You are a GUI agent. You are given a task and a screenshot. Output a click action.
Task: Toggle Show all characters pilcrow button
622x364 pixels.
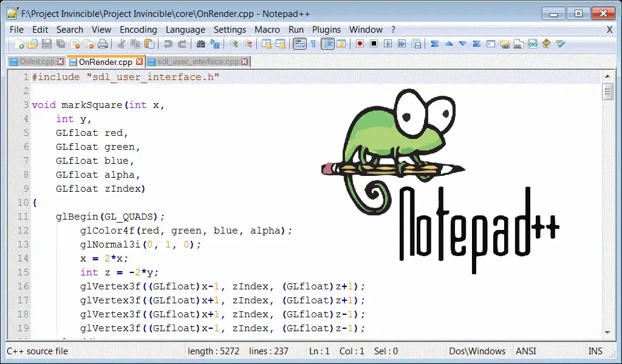click(x=313, y=44)
